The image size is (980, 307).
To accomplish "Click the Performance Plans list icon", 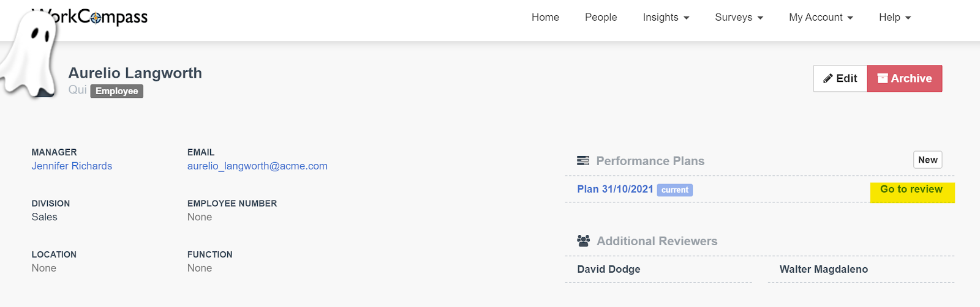I will pyautogui.click(x=583, y=161).
